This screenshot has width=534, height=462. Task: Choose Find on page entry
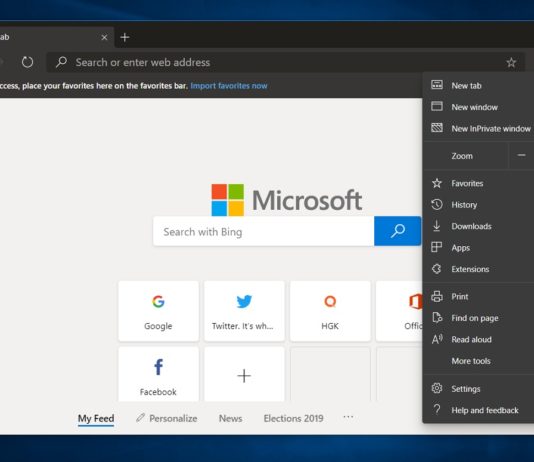coord(478,318)
